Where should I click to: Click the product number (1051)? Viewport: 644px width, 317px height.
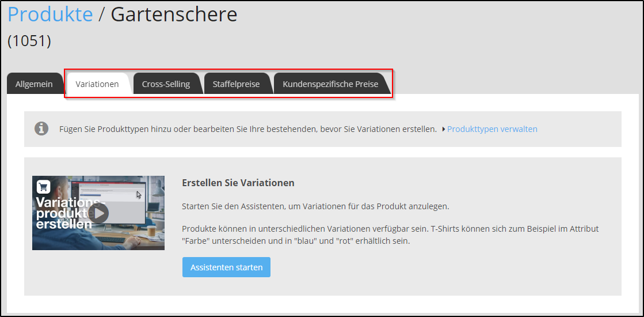point(29,41)
